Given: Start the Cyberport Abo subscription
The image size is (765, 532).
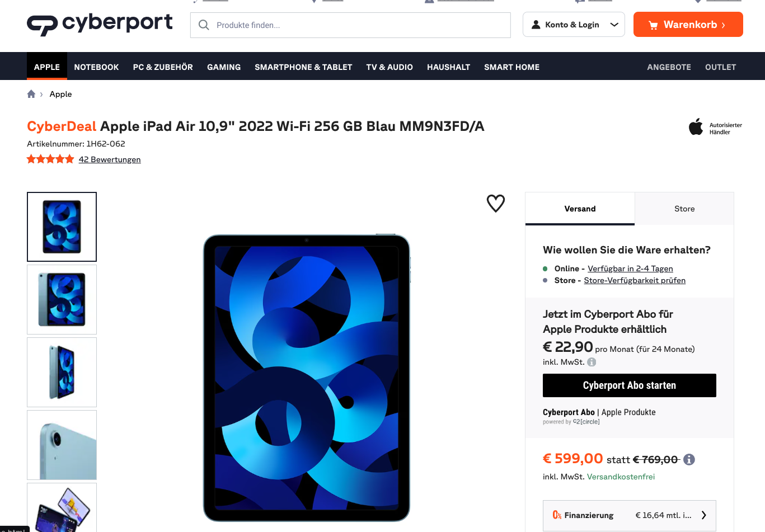Looking at the screenshot, I should [x=630, y=385].
